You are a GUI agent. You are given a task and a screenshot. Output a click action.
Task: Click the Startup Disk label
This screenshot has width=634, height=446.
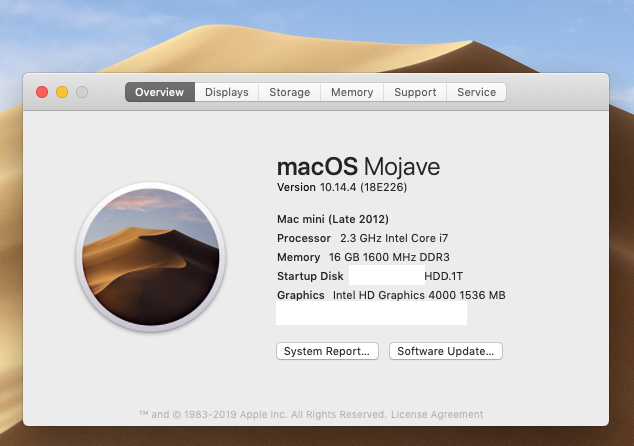tap(310, 276)
